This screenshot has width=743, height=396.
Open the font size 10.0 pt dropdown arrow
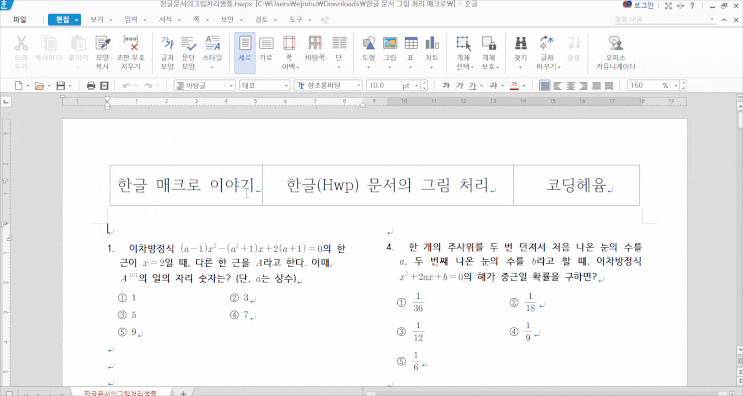click(x=417, y=86)
